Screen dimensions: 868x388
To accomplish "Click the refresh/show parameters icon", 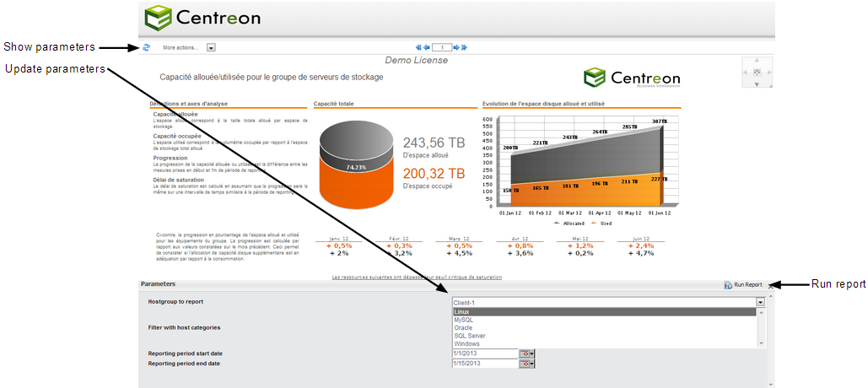I will pyautogui.click(x=146, y=47).
